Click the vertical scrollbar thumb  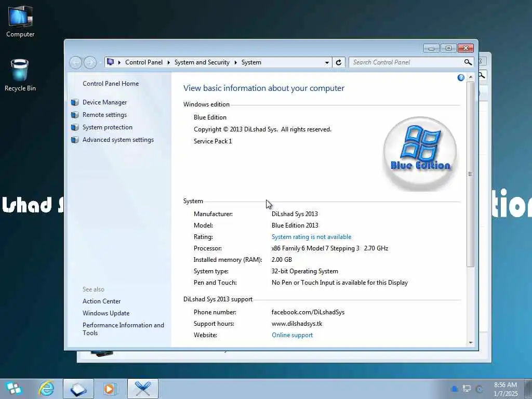click(x=470, y=174)
